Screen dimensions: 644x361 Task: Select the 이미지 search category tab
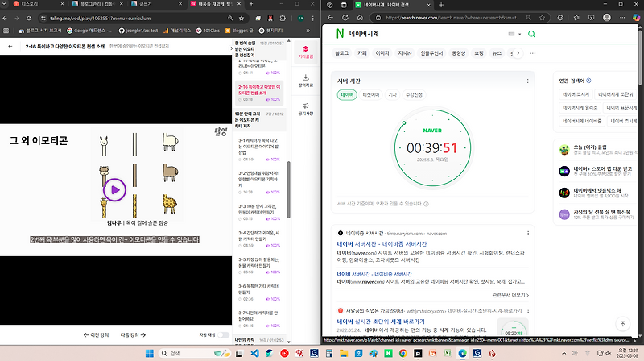pyautogui.click(x=382, y=53)
